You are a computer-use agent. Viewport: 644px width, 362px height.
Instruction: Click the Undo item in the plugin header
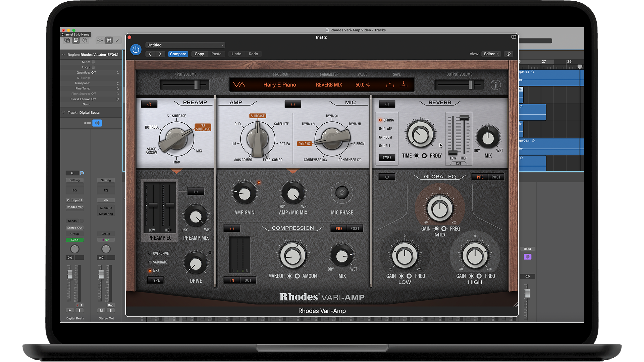point(236,54)
